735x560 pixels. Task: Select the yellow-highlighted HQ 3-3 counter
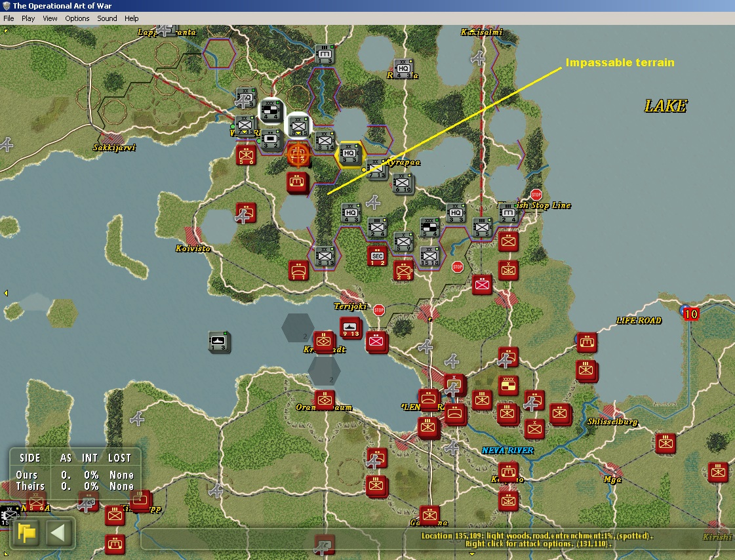[349, 154]
